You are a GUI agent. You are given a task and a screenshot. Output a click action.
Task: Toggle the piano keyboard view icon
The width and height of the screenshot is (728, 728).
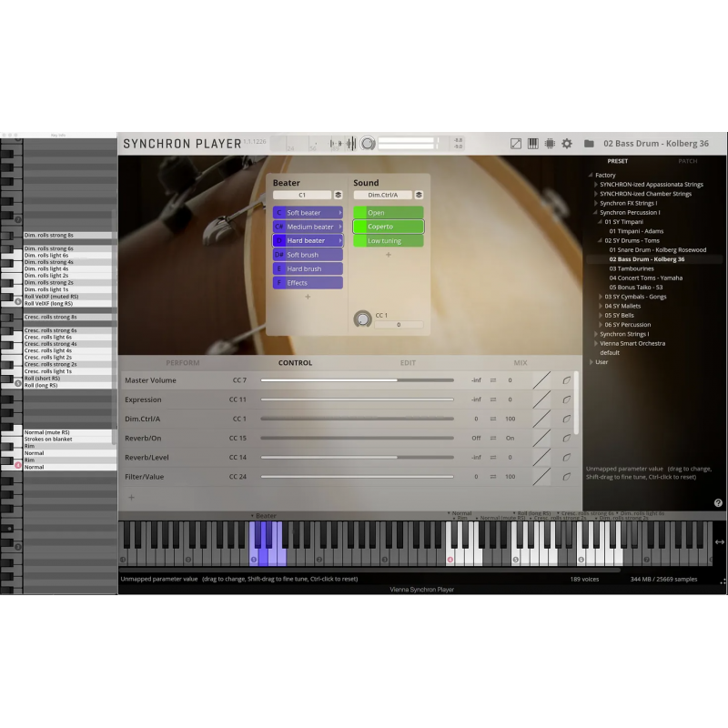click(x=532, y=144)
